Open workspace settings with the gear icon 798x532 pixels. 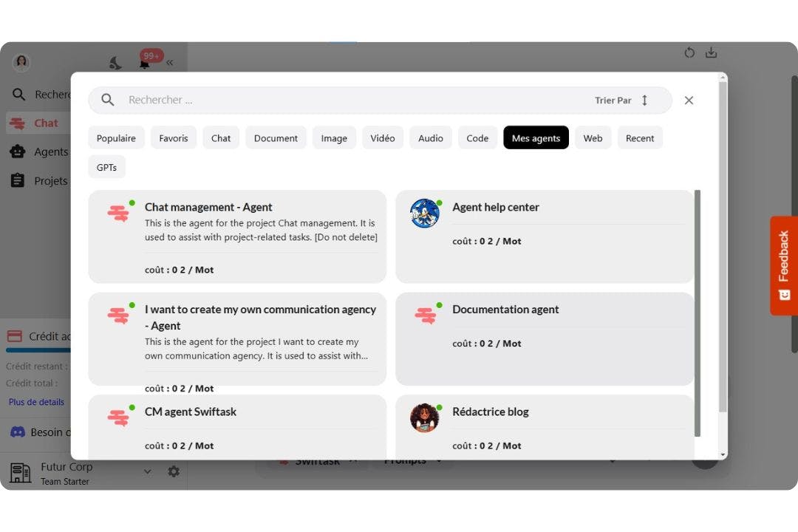tap(174, 471)
